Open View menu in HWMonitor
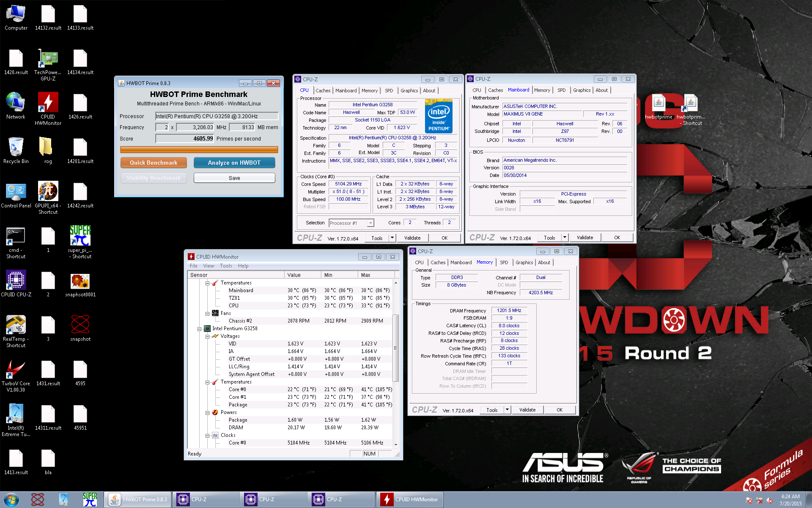812x508 pixels. (208, 266)
